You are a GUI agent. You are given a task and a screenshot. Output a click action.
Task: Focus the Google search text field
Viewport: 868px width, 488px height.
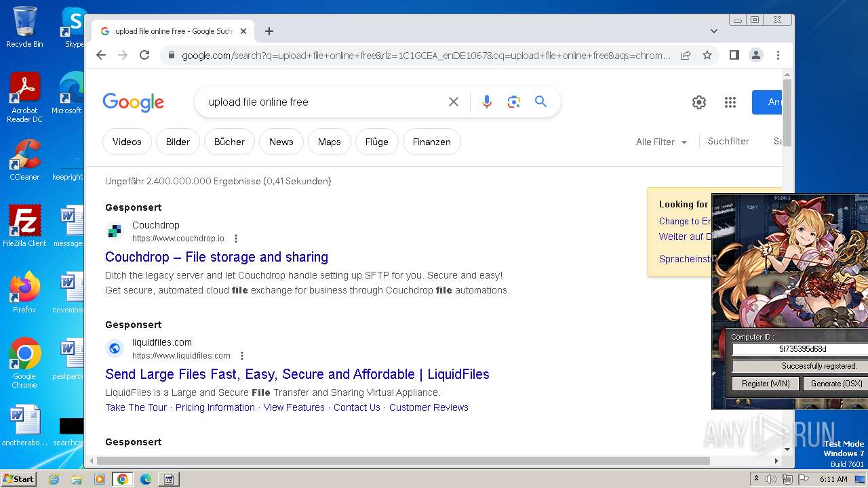(323, 102)
